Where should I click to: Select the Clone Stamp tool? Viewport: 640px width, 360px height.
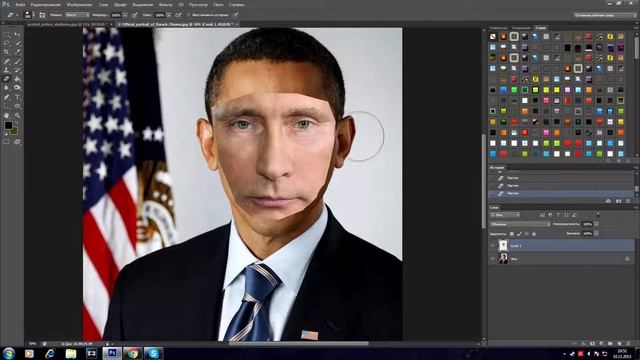[7, 70]
